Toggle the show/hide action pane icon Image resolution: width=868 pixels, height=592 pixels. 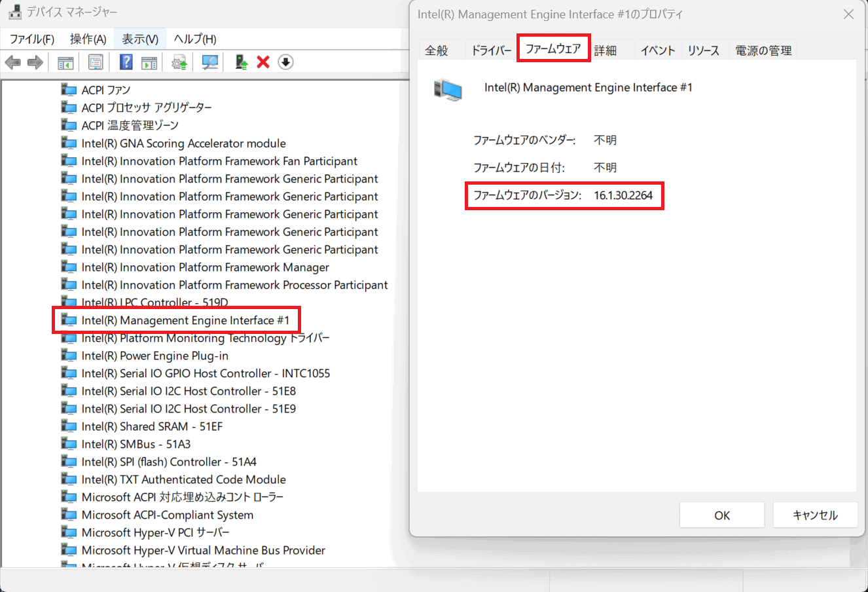tap(149, 62)
